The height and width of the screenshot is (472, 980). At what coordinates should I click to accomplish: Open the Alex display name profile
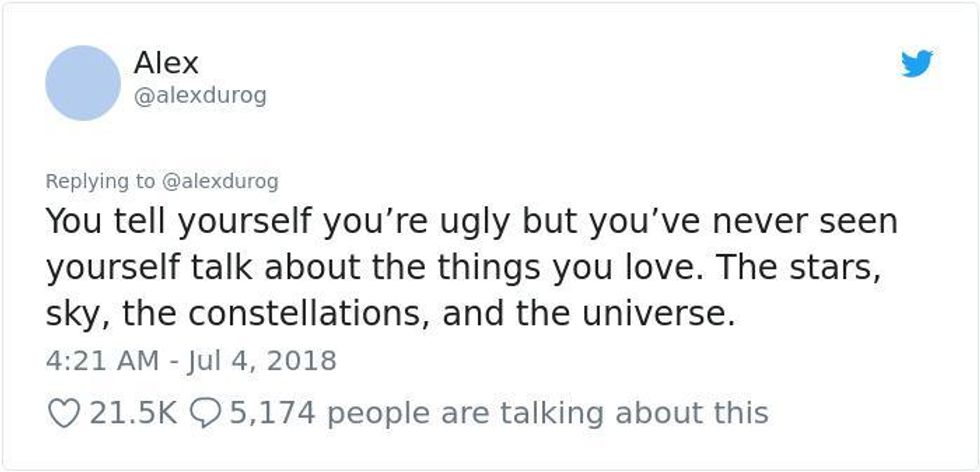[166, 63]
